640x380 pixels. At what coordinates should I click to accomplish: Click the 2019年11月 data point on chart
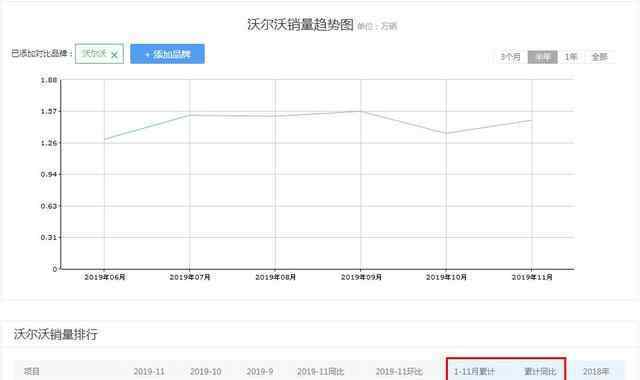coord(531,120)
